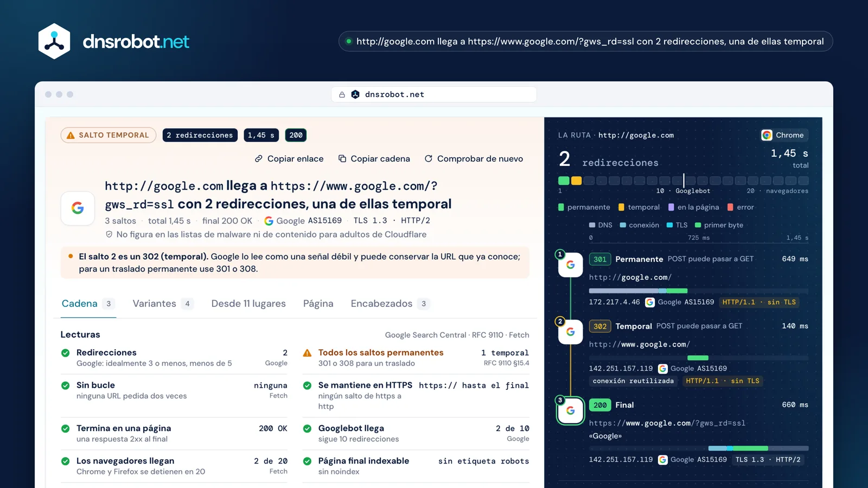Click the yellow temporal segment in redirect bar

pyautogui.click(x=576, y=181)
